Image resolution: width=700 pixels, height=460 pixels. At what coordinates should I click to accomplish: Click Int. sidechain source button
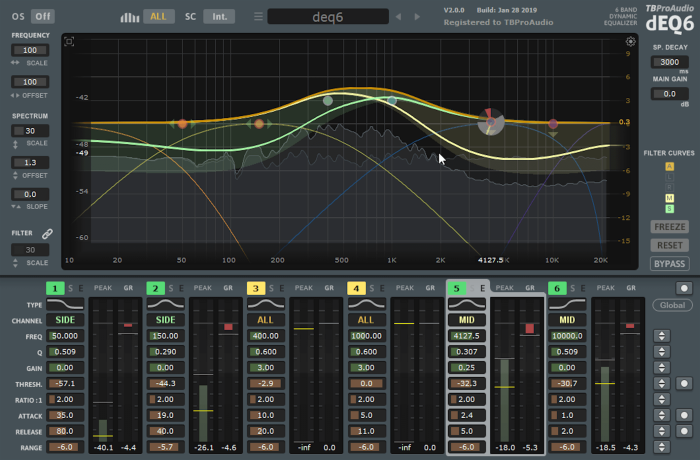(x=219, y=17)
